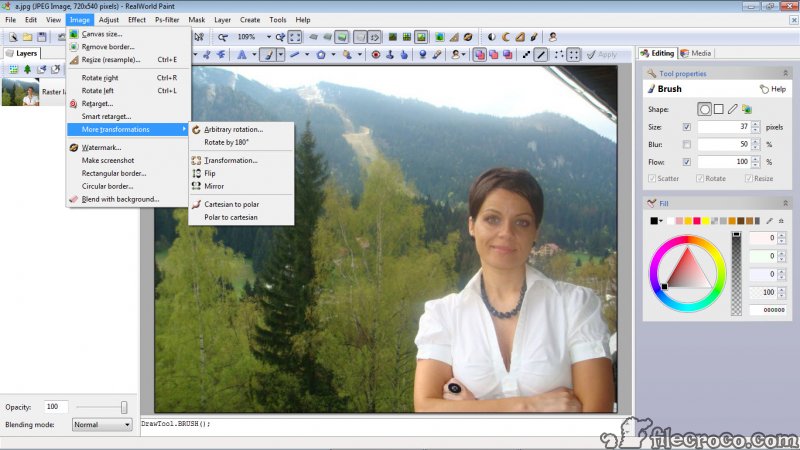The height and width of the screenshot is (450, 800).
Task: Select the square brush shape toggle
Action: pos(718,109)
